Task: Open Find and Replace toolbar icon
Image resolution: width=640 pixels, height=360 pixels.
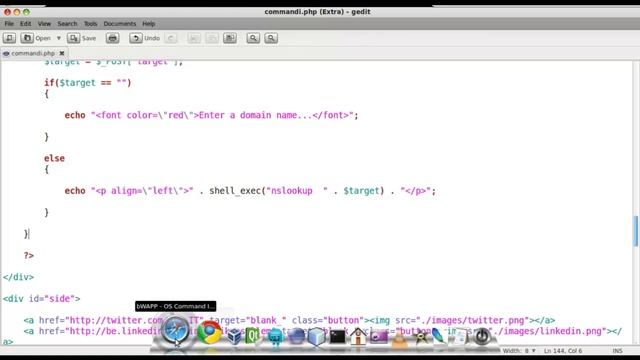Action: pyautogui.click(x=271, y=38)
